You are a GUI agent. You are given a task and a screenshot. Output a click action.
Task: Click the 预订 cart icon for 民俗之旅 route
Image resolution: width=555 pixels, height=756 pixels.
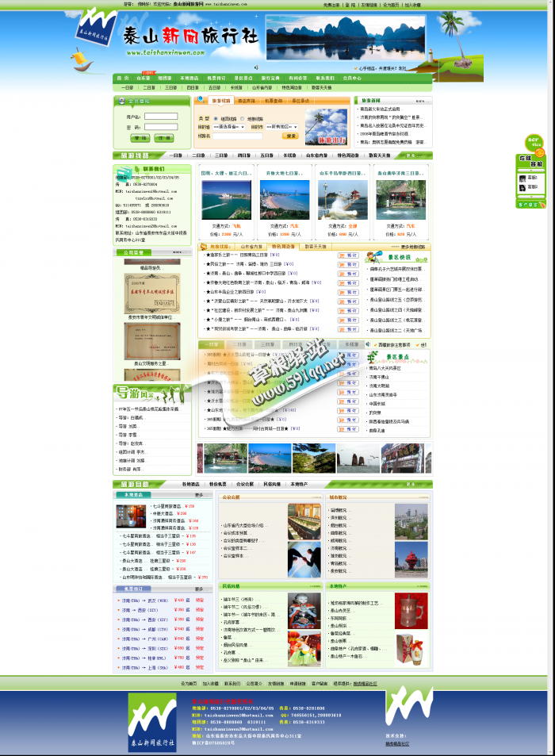coord(348,265)
